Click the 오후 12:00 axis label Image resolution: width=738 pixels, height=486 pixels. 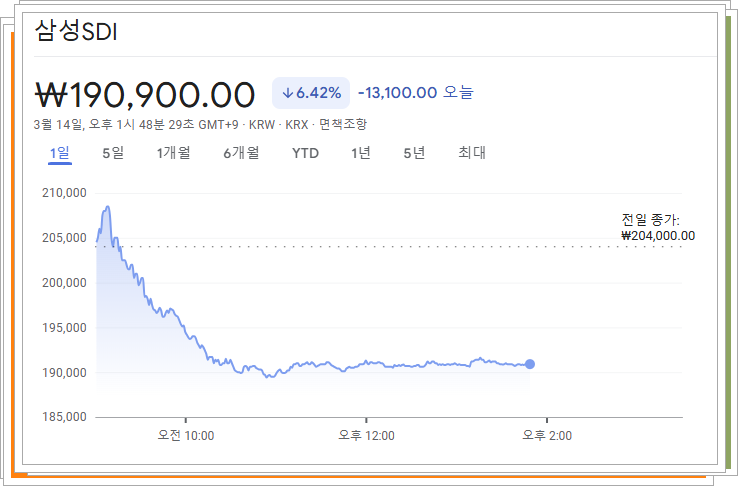(367, 436)
